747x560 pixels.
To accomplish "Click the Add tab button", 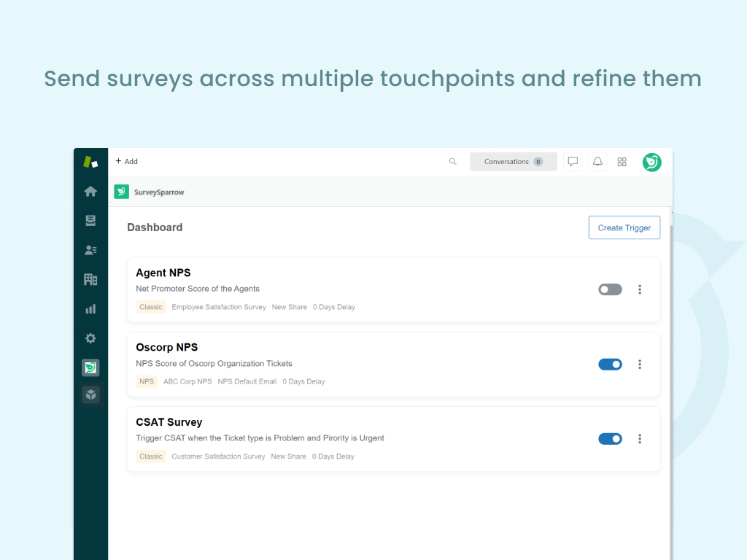I will point(127,162).
